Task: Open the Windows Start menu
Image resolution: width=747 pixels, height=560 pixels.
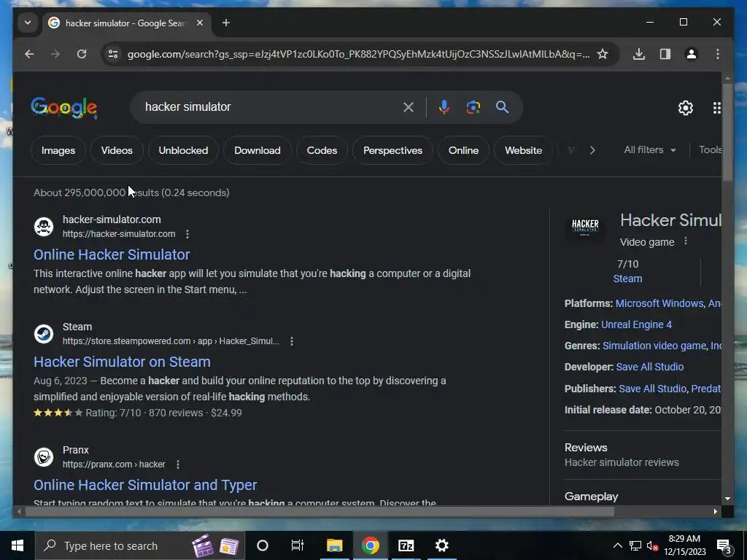Action: [18, 545]
